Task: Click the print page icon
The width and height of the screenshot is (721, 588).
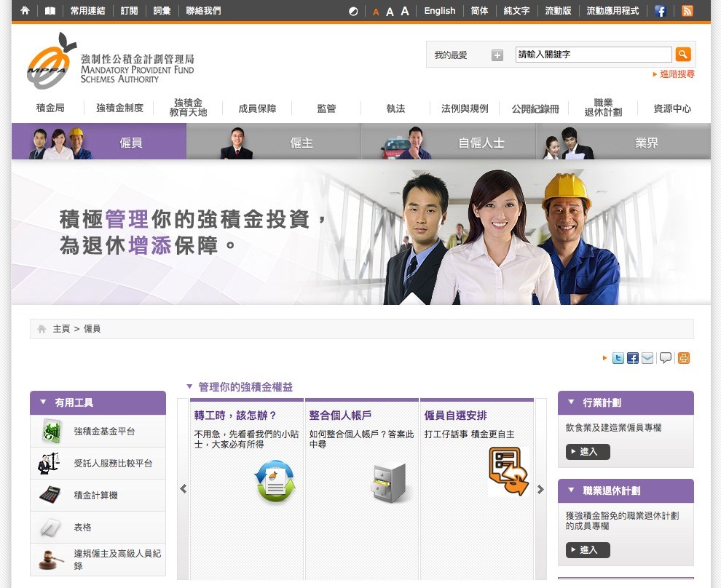Action: tap(684, 358)
